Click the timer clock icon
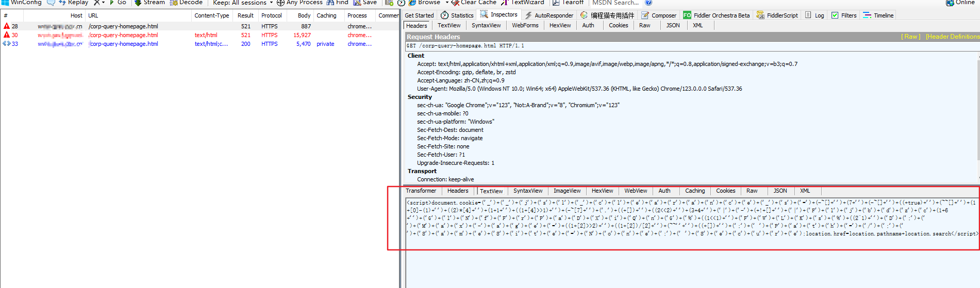 coord(401,3)
